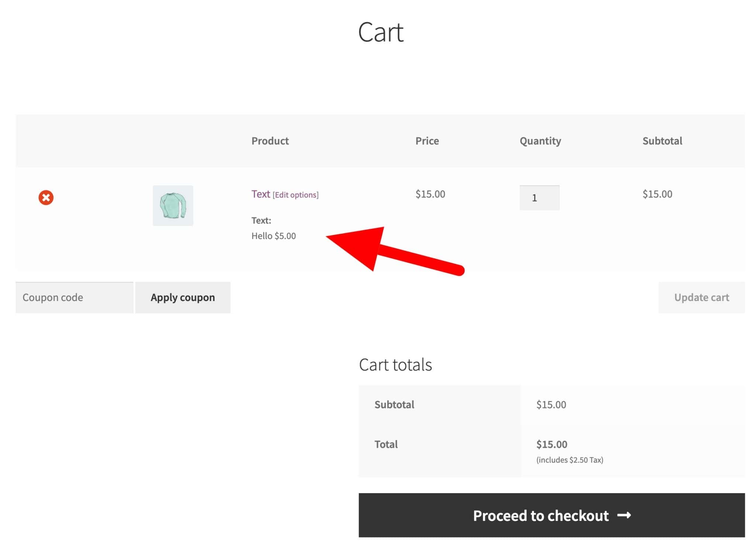756x550 pixels.
Task: Proceed to checkout
Action: (540, 515)
